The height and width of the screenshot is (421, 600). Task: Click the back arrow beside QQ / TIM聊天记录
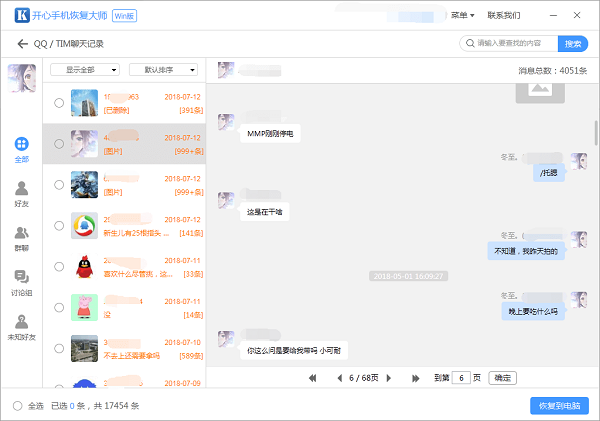coord(23,44)
